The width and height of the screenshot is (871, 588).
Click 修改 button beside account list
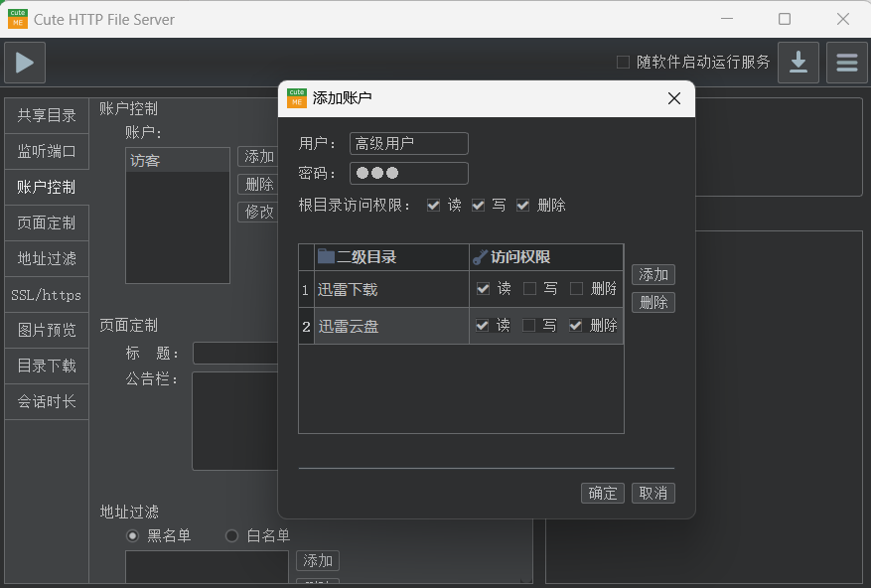tap(258, 212)
